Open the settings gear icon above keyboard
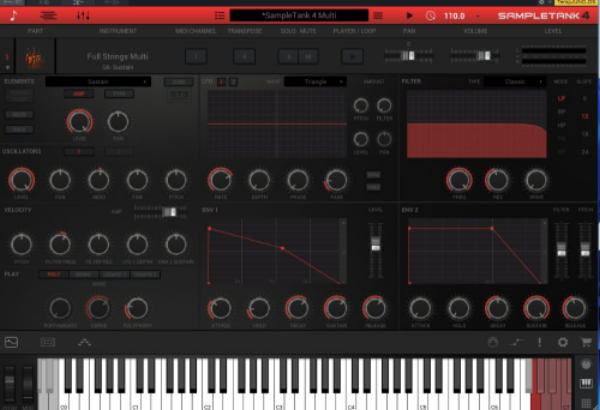Image resolution: width=600 pixels, height=410 pixels. (563, 342)
